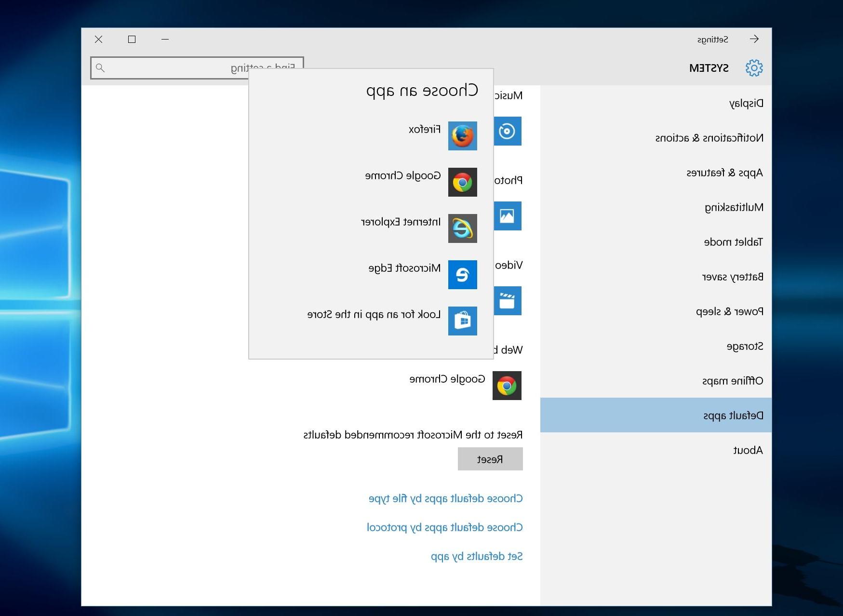Image resolution: width=843 pixels, height=616 pixels.
Task: Open Look for an app in the Store
Action: tap(371, 321)
